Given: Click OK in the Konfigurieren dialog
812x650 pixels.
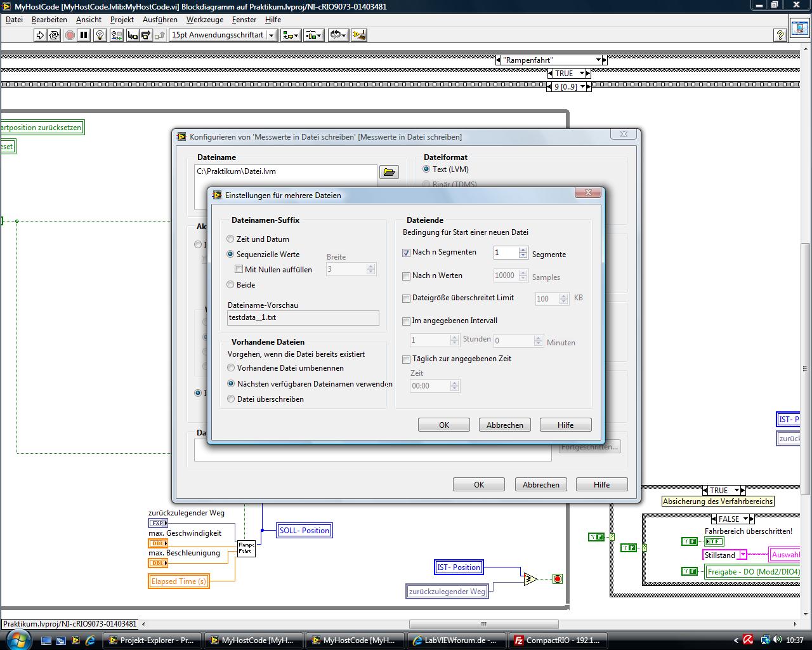Looking at the screenshot, I should click(x=479, y=485).
